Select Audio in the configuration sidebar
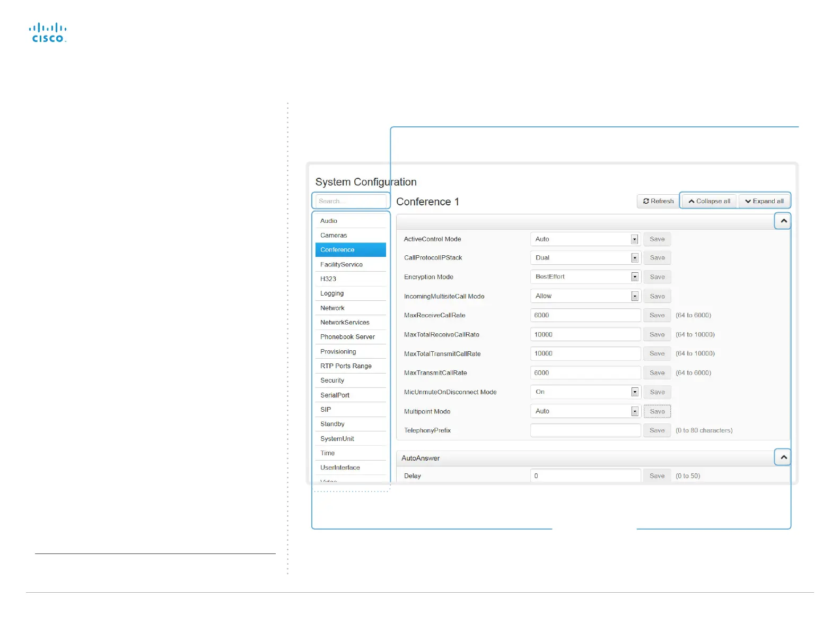The image size is (840, 632). [x=329, y=221]
